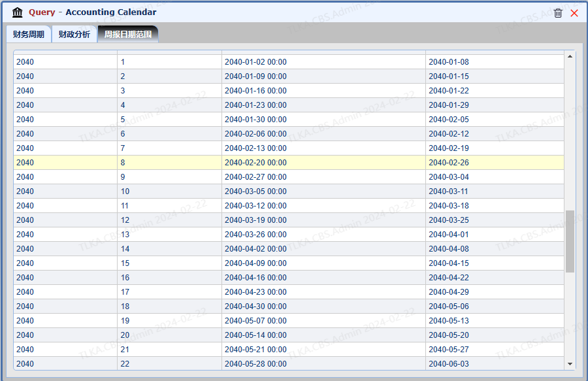The image size is (588, 381).
Task: Select cell 2040-04-23 00:00
Action: (323, 291)
